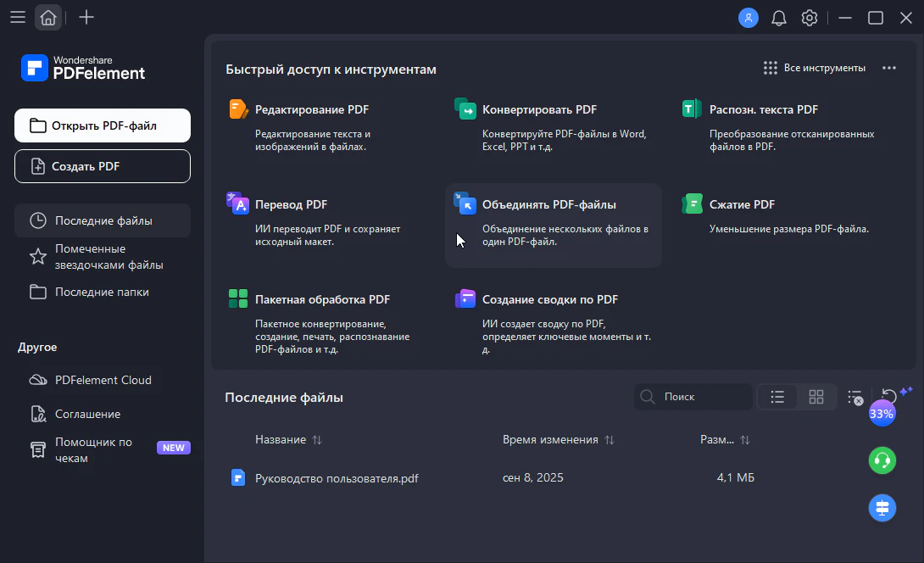Open Пакетная обработка PDF tool
Viewport: 924px width, 563px height.
(322, 299)
